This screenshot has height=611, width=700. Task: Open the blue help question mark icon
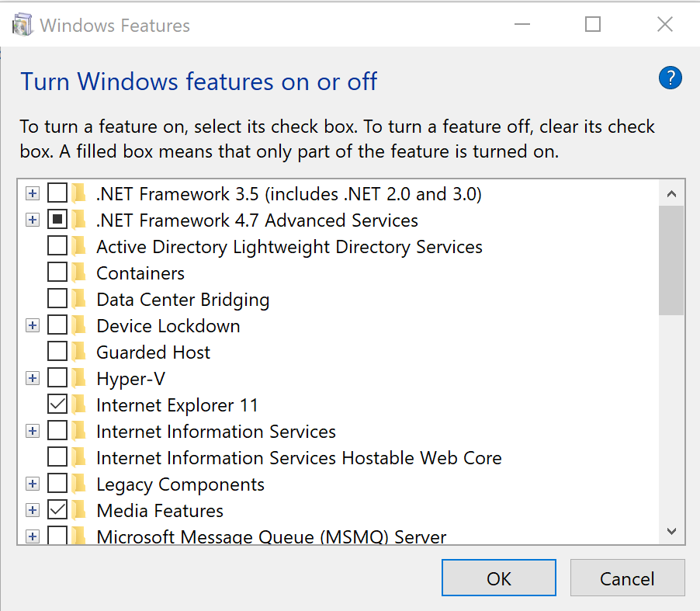(670, 78)
